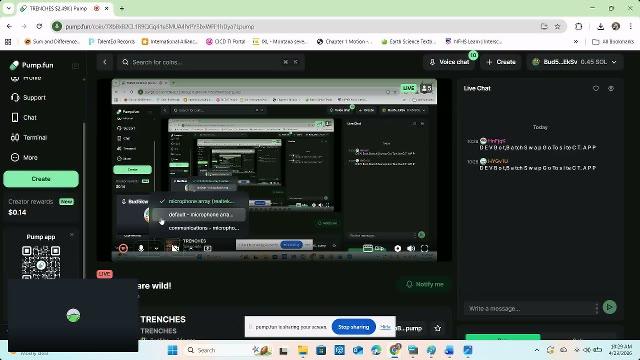This screenshot has height=360, width=640.
Task: Open chat message options with the dots icon
Action: click(597, 309)
